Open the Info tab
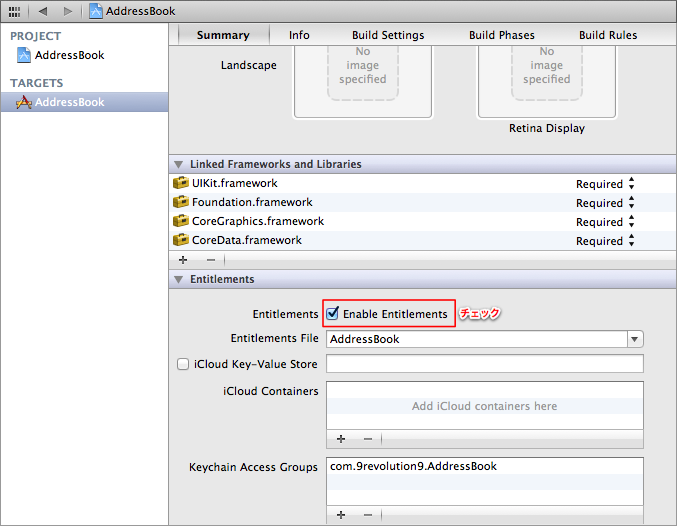Screen dimensions: 677x526 pos(299,35)
